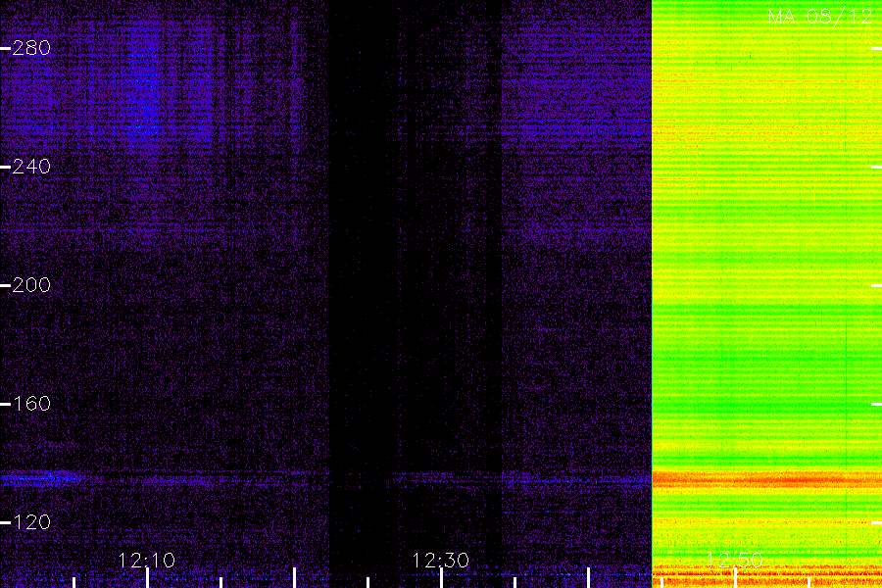Click the MA 08/12 date label

point(820,17)
